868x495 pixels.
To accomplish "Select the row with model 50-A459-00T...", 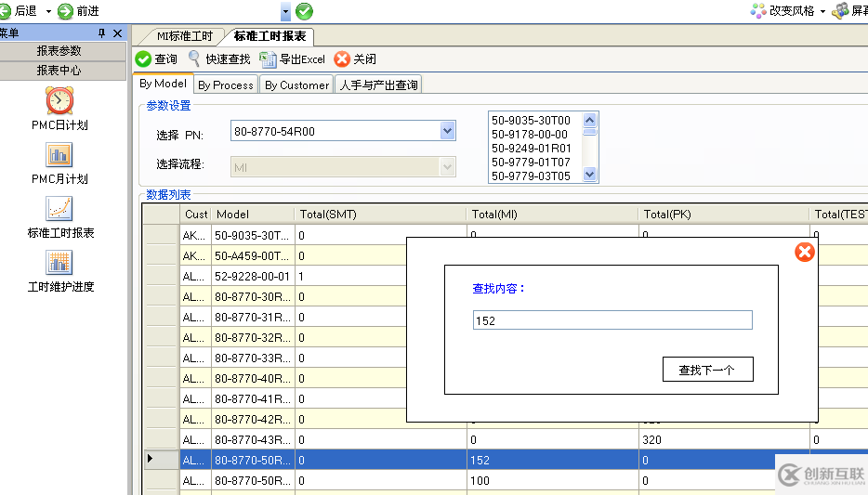I will click(252, 256).
